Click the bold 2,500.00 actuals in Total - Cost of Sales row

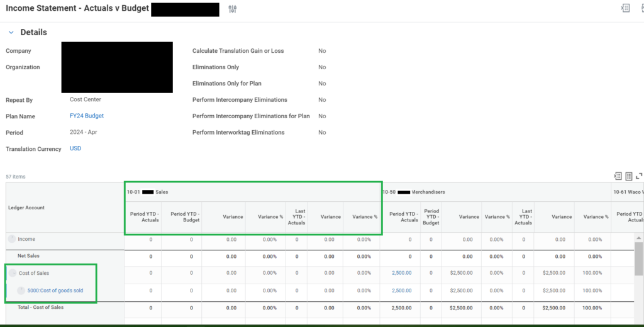click(401, 308)
